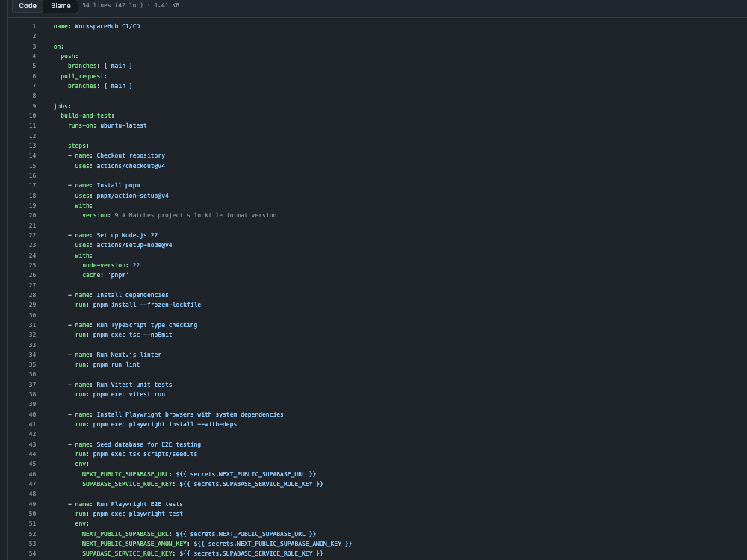Click 'pnpm run lint' command
This screenshot has width=747, height=560.
click(x=117, y=365)
